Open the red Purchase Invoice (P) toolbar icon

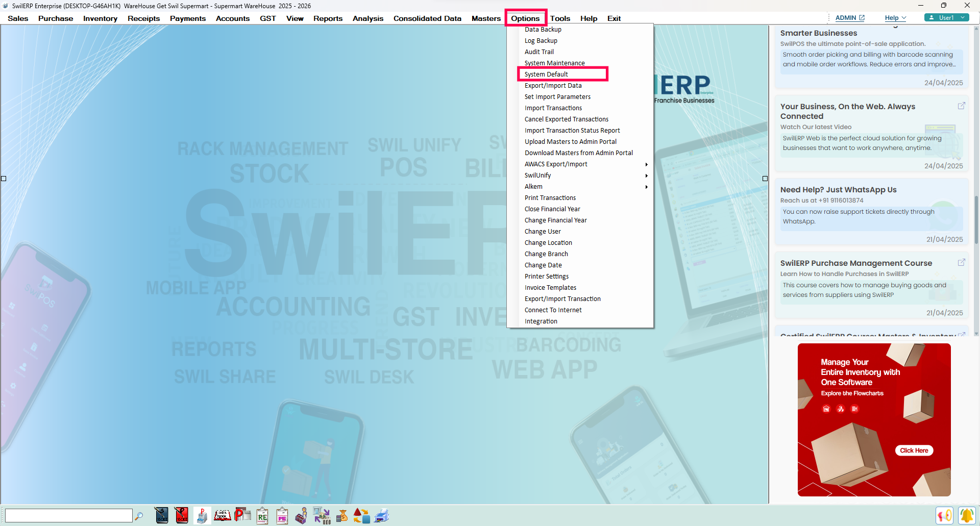point(181,515)
